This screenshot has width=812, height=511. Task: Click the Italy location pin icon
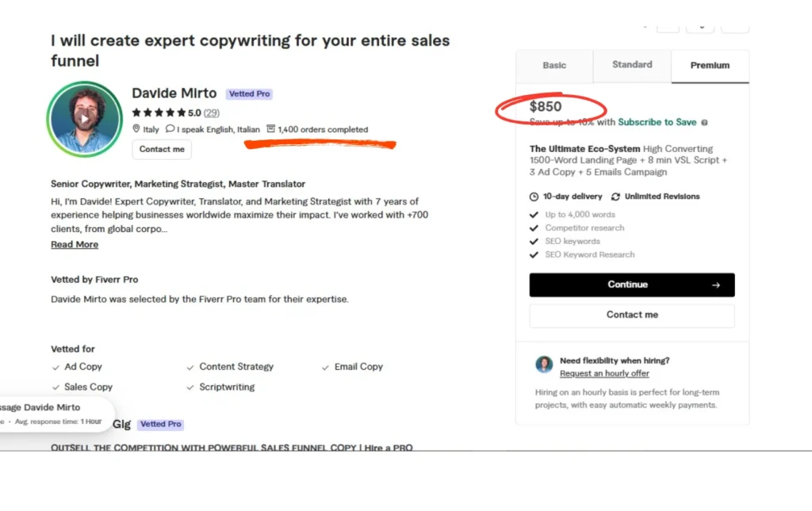tap(136, 129)
